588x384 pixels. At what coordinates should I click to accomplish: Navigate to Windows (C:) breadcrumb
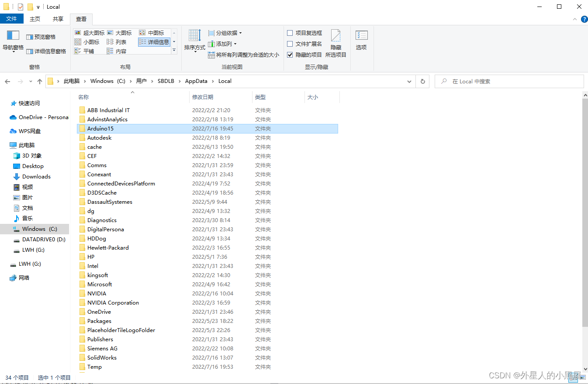[x=108, y=81]
